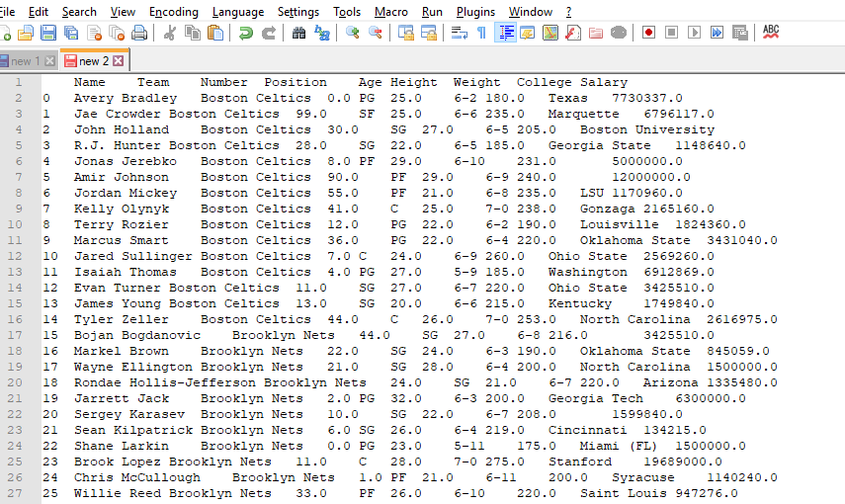The width and height of the screenshot is (845, 504).
Task: Run macro multiple times icon
Action: pyautogui.click(x=717, y=33)
